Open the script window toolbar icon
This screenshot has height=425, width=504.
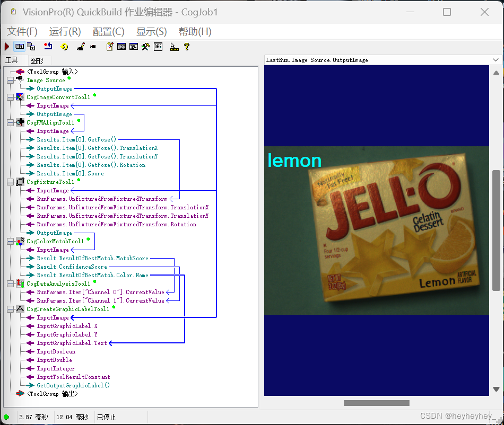[x=134, y=47]
